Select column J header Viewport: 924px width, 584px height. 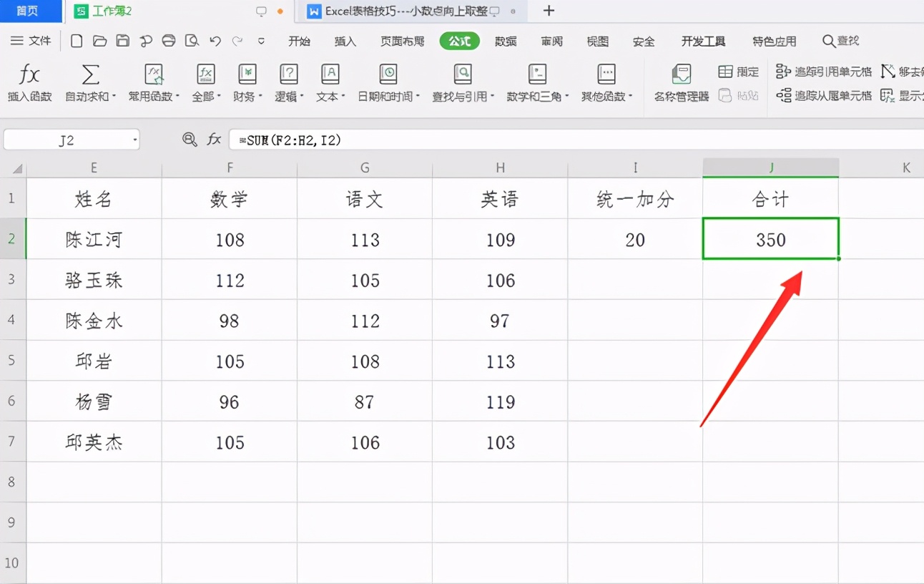(x=771, y=167)
